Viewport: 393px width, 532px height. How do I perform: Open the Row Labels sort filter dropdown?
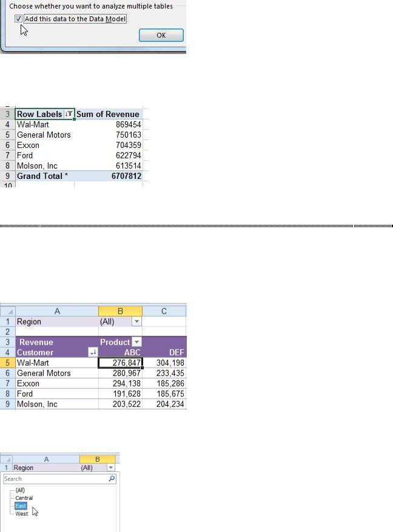pyautogui.click(x=69, y=114)
